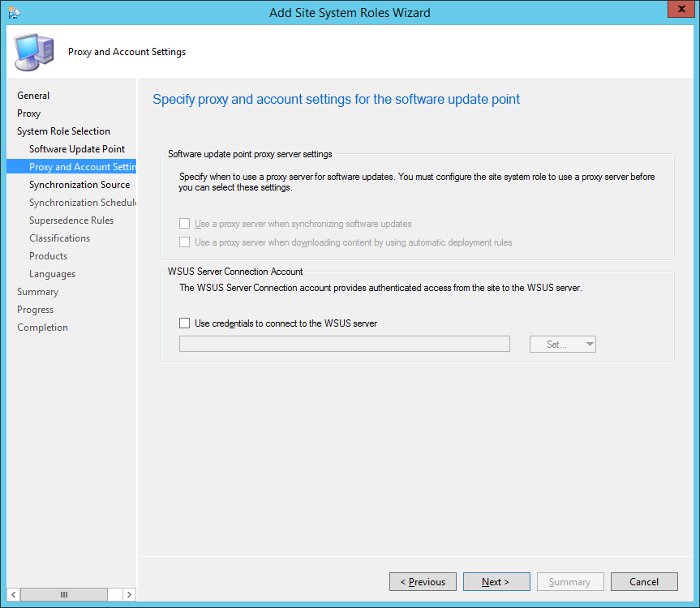Click the 'Software update point proxy server settings' label
The width and height of the screenshot is (700, 608).
[250, 154]
